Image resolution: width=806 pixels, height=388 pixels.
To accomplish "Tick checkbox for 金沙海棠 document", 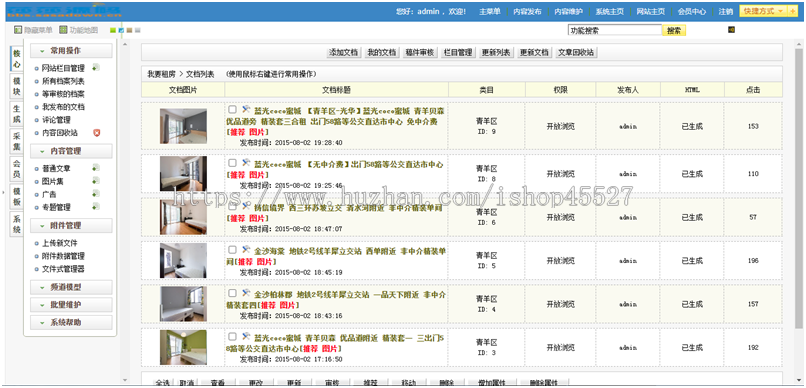I will 232,250.
